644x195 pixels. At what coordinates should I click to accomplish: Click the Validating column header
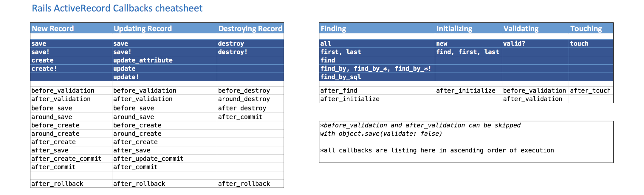(535, 29)
